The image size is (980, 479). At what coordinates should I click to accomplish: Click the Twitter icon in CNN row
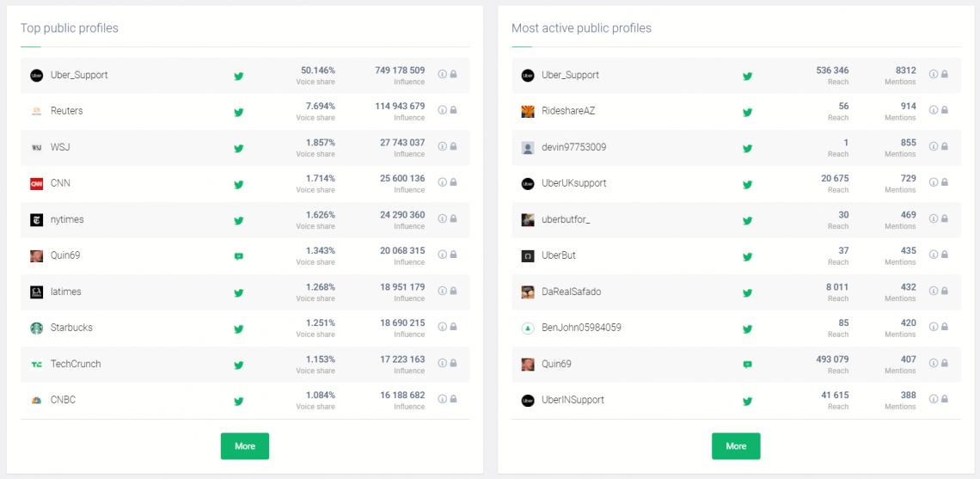pyautogui.click(x=238, y=185)
